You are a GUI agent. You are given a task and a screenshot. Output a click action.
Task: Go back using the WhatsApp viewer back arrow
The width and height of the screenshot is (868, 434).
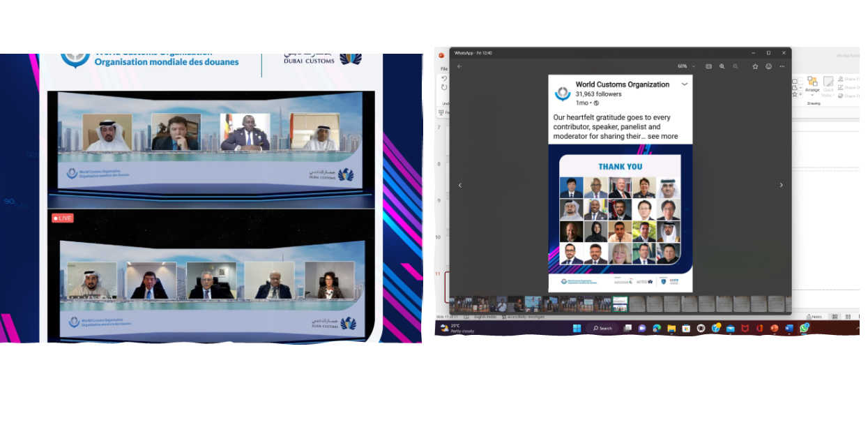tap(459, 66)
